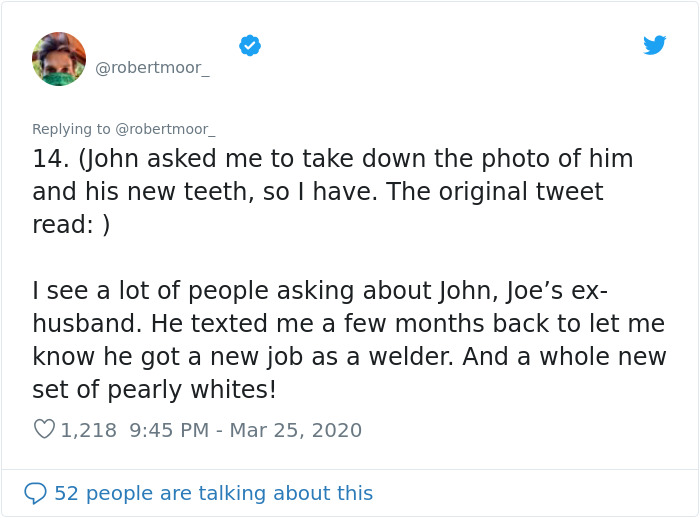Click the "read: )" line of the tweet
700x518 pixels.
pyautogui.click(x=71, y=224)
